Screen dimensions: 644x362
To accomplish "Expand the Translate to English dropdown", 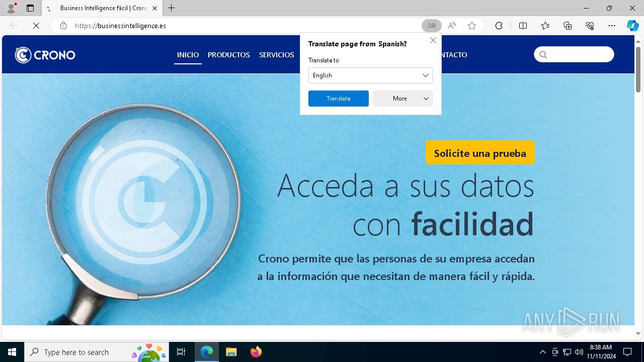I will pos(371,75).
